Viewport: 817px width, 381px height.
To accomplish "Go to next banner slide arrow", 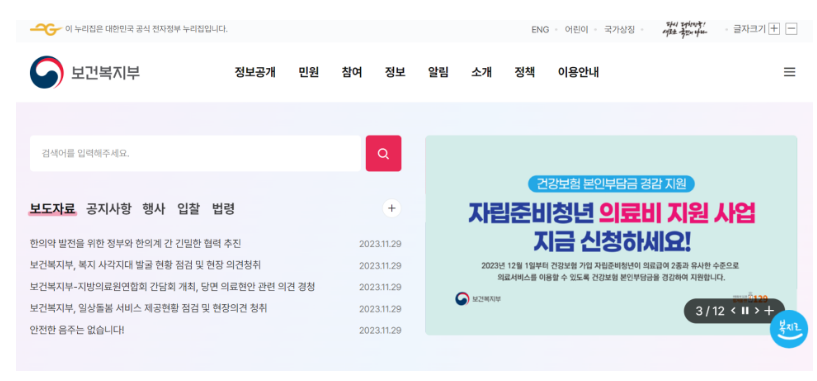I will pyautogui.click(x=757, y=311).
